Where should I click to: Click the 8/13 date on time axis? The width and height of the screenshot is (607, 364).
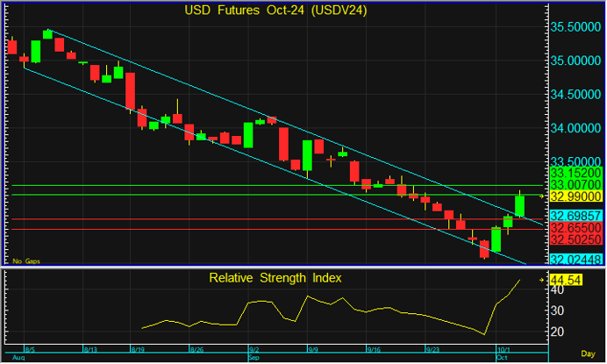click(90, 350)
